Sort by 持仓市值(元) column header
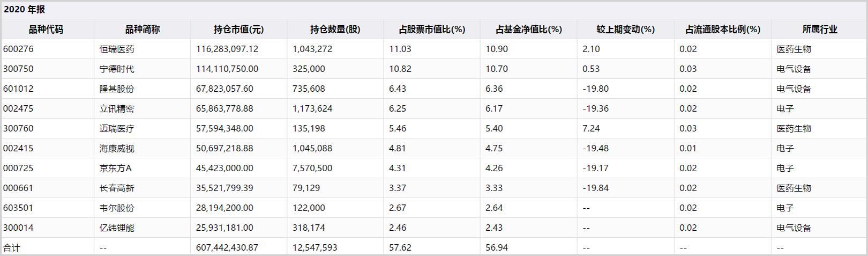868x256 pixels. tap(238, 30)
